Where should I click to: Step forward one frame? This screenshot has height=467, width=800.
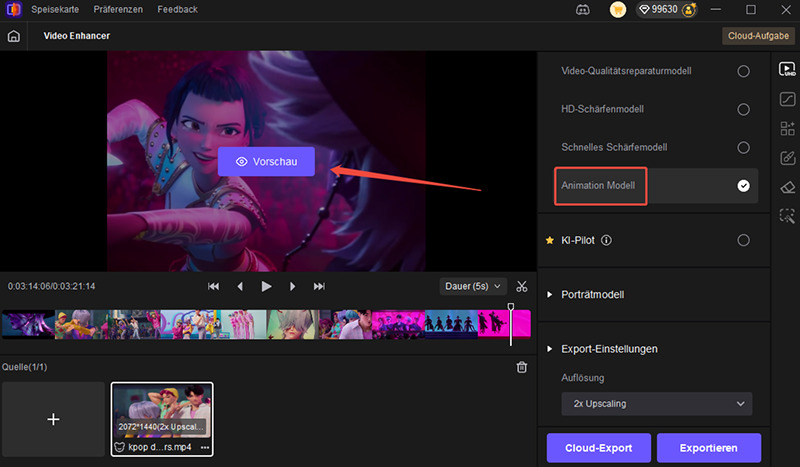click(x=292, y=286)
